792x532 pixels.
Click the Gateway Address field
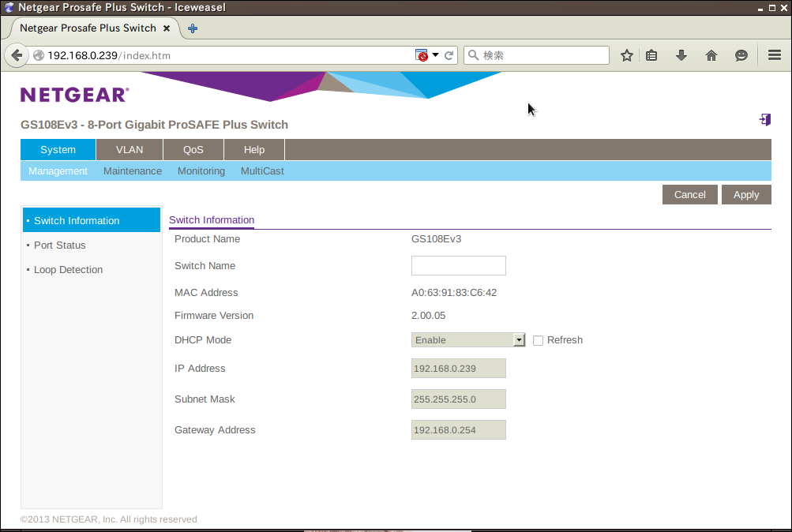(458, 430)
